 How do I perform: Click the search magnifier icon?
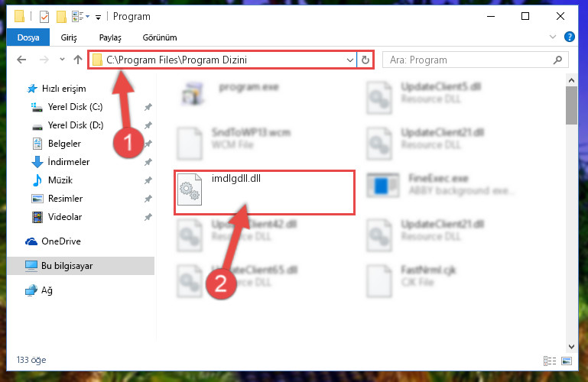tap(557, 60)
